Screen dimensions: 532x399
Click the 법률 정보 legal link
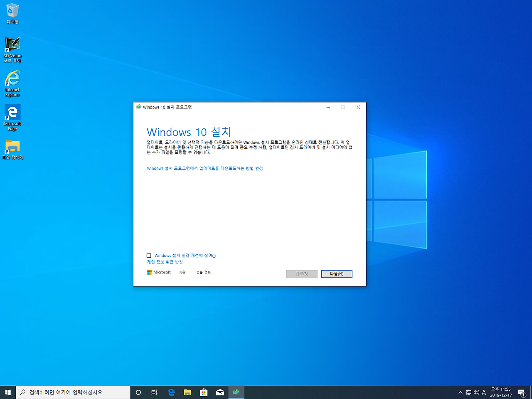204,272
